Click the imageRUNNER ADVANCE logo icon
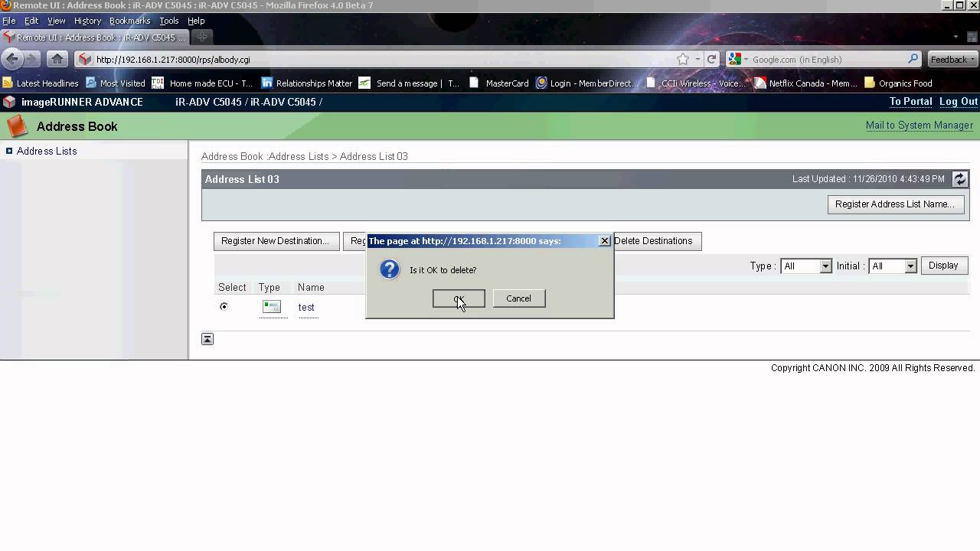The width and height of the screenshot is (980, 551). click(x=9, y=102)
